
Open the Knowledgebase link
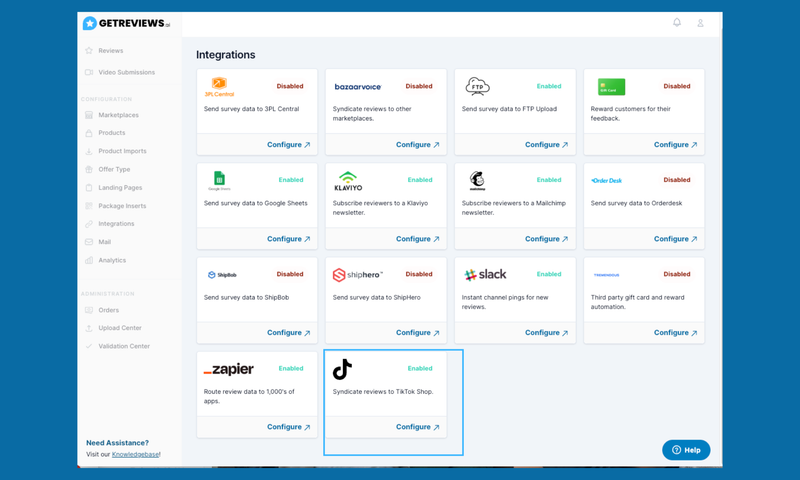[135, 454]
